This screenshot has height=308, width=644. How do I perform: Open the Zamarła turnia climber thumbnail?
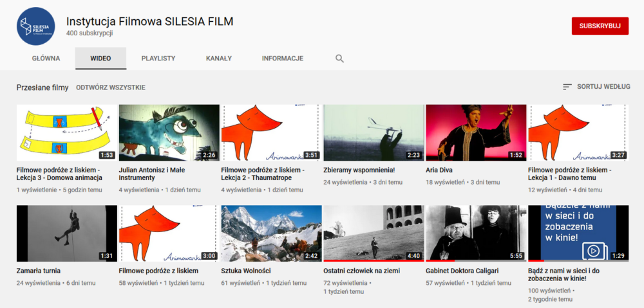pos(66,233)
